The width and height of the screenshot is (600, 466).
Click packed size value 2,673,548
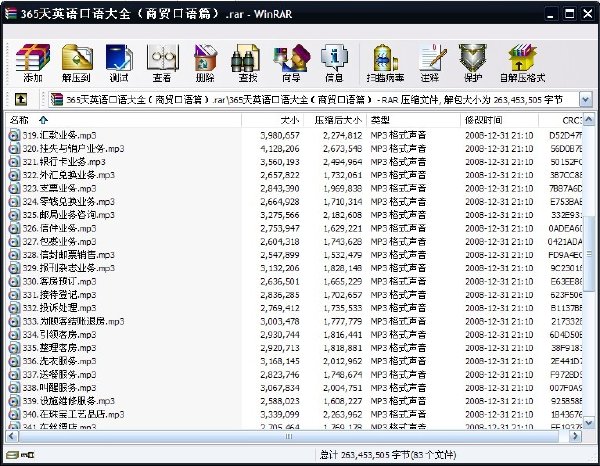tap(342, 148)
